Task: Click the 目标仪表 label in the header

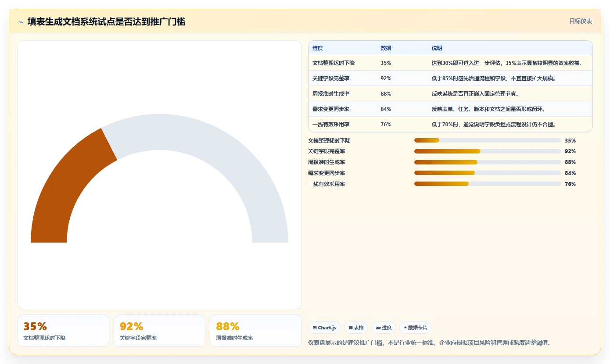Action: pos(581,21)
